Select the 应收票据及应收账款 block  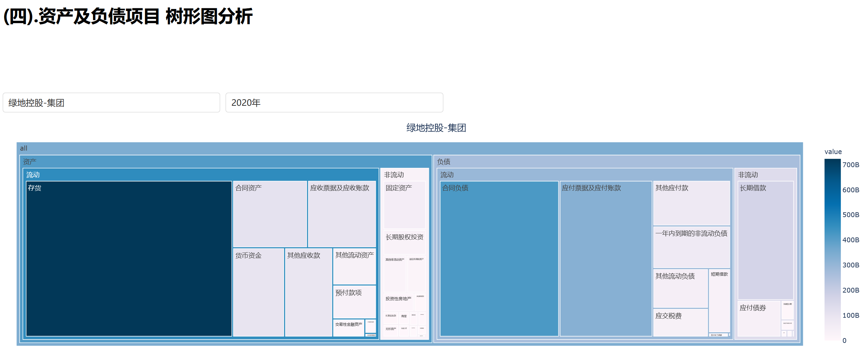point(342,214)
